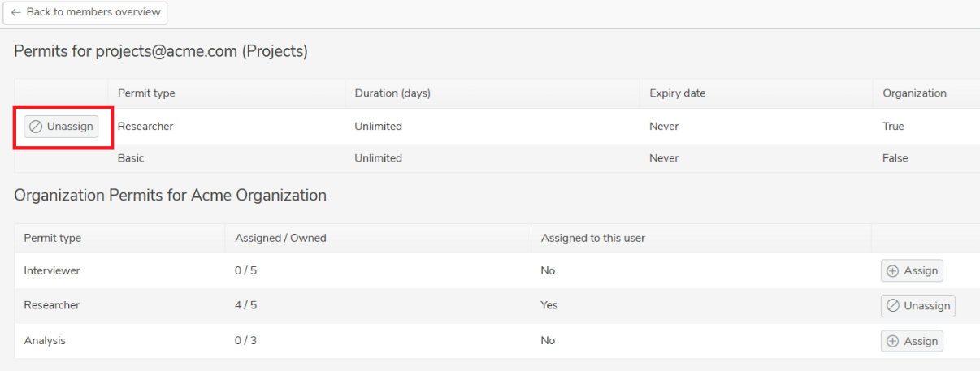Click the Organization column header

(914, 93)
